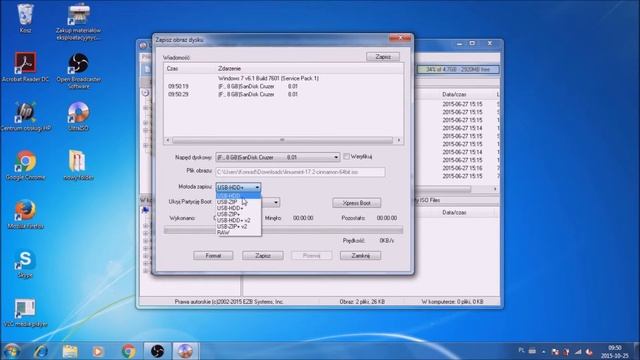Screen dimensions: 640x360
Task: Tick the Wszystkie checkbox beside drive list
Action: [x=347, y=156]
